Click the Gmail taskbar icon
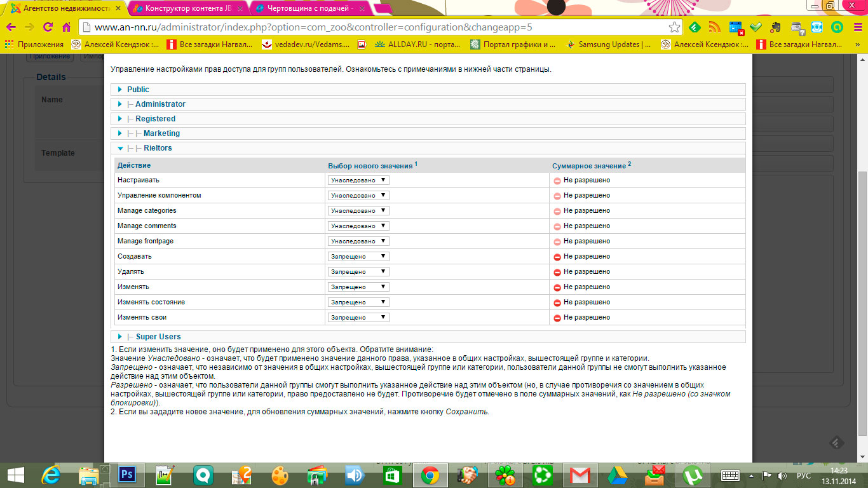This screenshot has height=488, width=868. click(x=579, y=475)
